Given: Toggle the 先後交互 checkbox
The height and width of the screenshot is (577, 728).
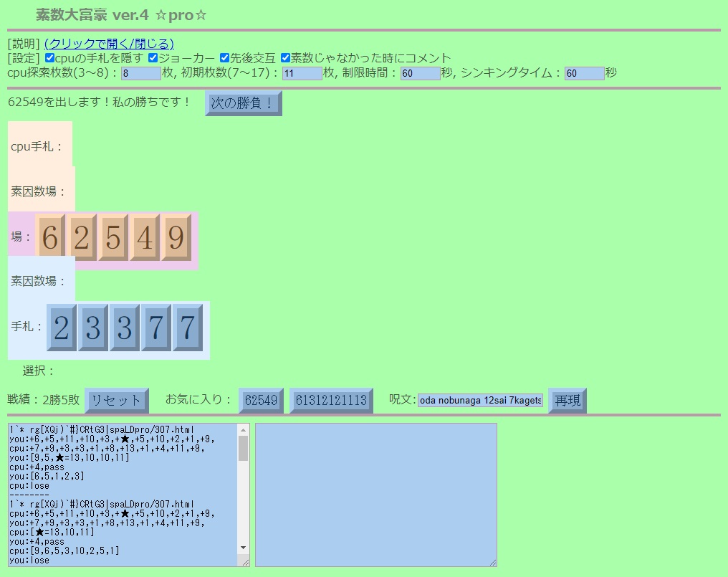Looking at the screenshot, I should click(225, 58).
